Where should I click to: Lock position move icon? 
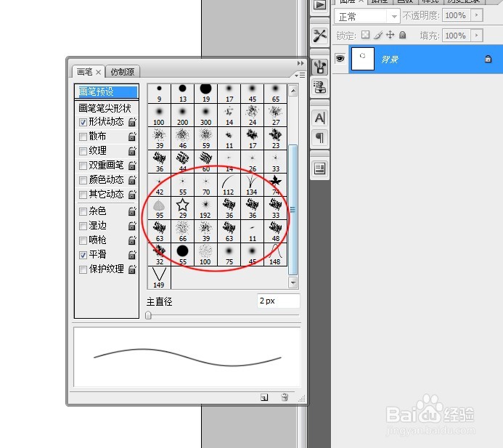(x=390, y=35)
